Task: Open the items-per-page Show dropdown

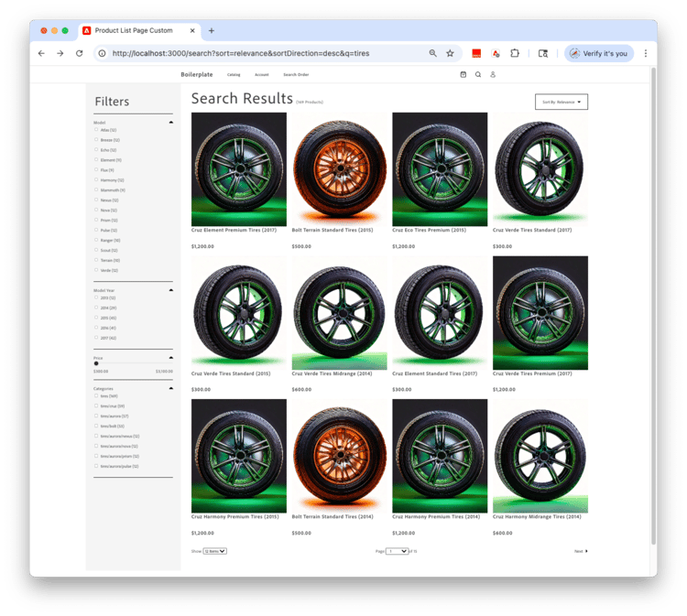Action: 215,551
